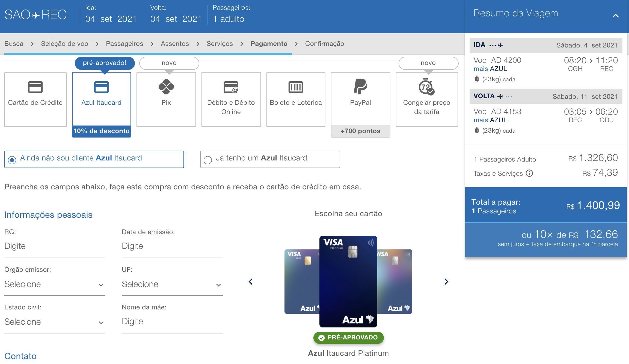Select the Cartão de Crédito payment option
Image resolution: width=629 pixels, height=364 pixels.
click(35, 99)
